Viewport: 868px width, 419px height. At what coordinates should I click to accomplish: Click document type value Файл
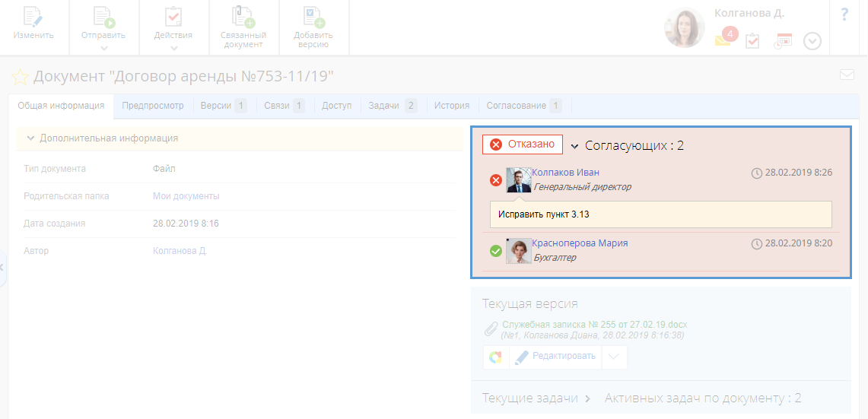pos(164,168)
